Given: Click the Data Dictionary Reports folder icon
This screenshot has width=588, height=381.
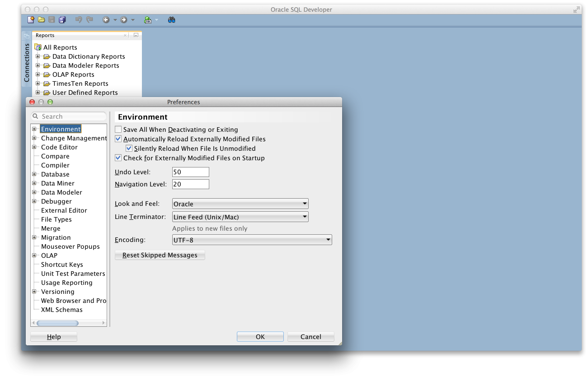Looking at the screenshot, I should pos(47,56).
